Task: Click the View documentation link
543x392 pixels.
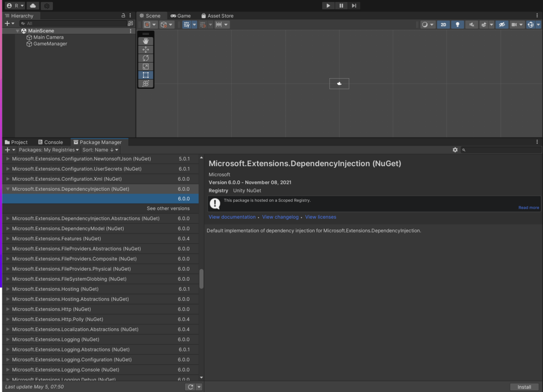Action: pyautogui.click(x=232, y=217)
